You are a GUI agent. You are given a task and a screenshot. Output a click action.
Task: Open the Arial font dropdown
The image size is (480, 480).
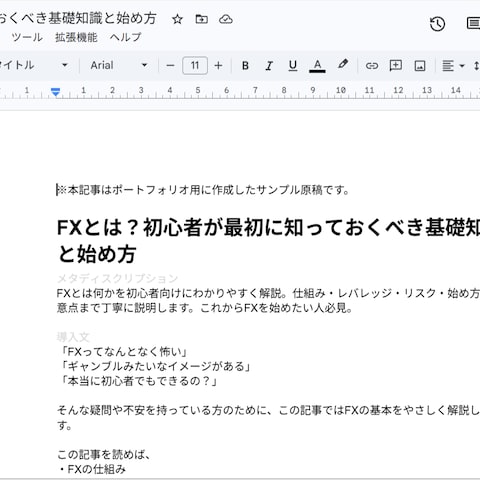click(119, 65)
